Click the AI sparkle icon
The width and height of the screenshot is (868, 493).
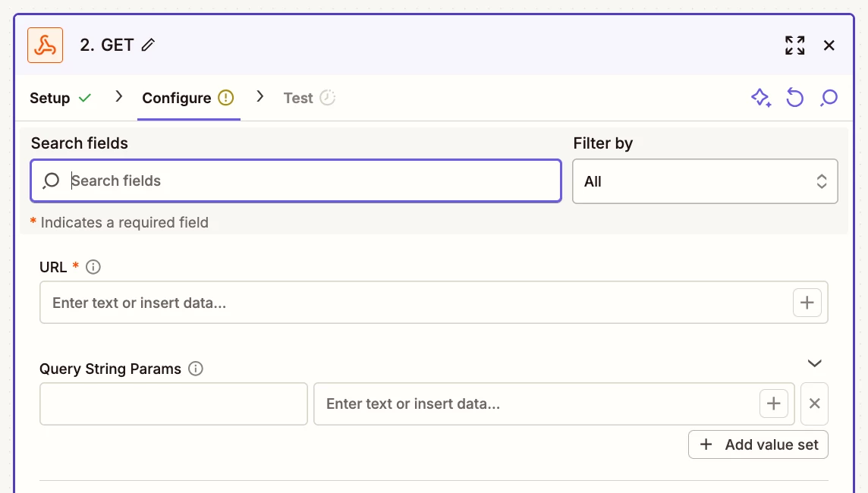pyautogui.click(x=760, y=98)
